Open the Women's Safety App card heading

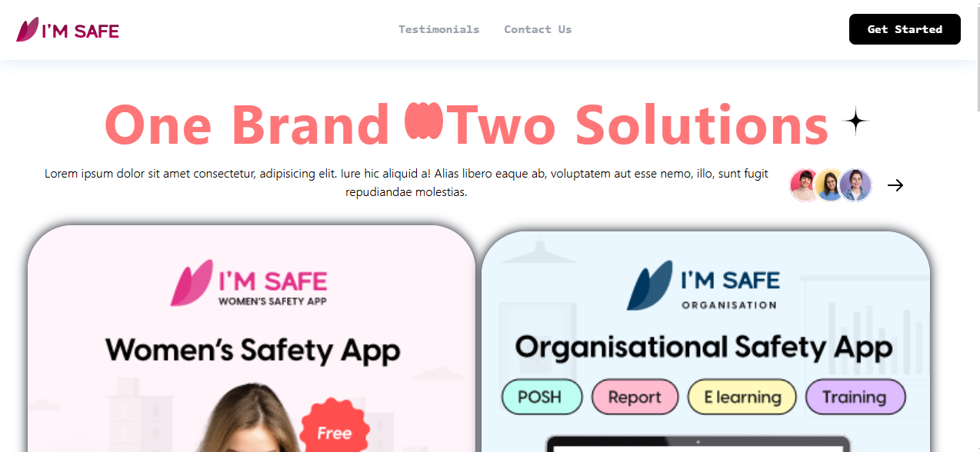pyautogui.click(x=253, y=350)
